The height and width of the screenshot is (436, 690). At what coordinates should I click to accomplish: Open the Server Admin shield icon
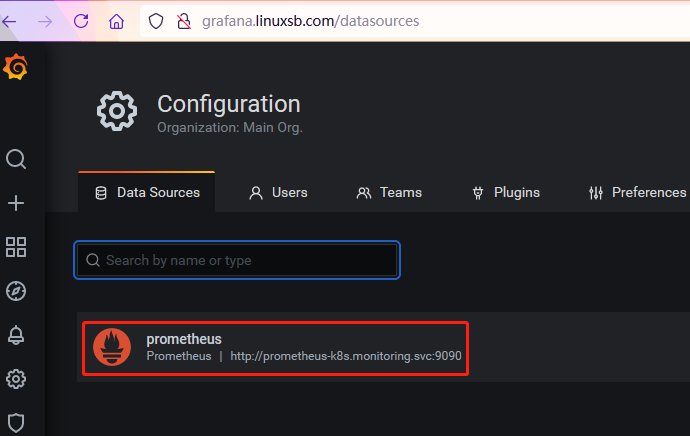pyautogui.click(x=16, y=422)
